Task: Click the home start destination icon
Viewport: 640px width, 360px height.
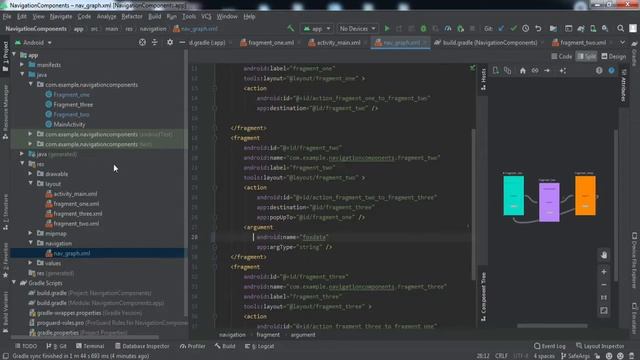Action: [x=522, y=71]
